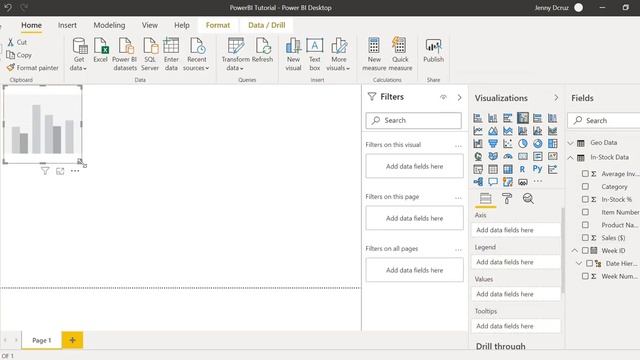Check the Sales ($) field
Screen dimensions: 640x360
tap(585, 238)
